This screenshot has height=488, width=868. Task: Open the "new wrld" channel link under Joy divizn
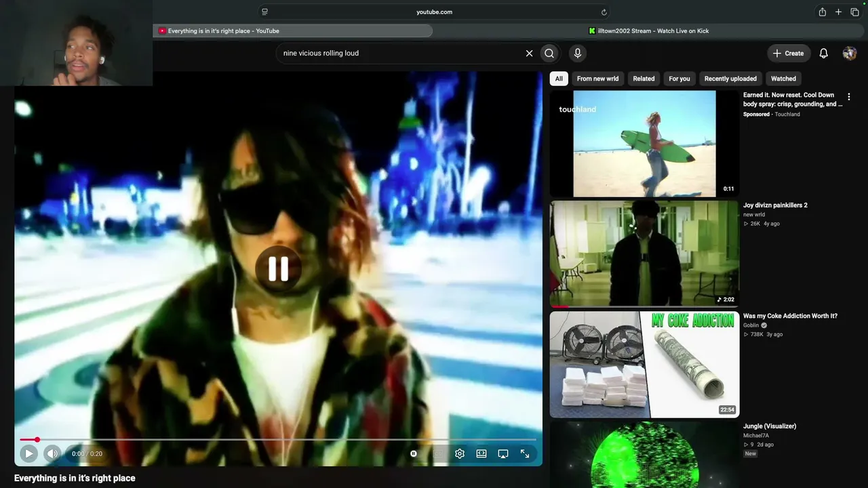click(x=754, y=215)
